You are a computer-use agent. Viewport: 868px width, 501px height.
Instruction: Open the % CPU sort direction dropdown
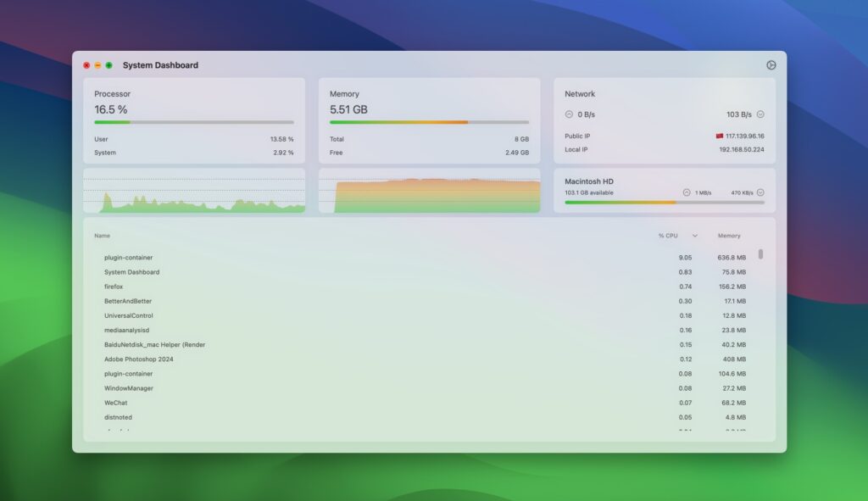(693, 236)
